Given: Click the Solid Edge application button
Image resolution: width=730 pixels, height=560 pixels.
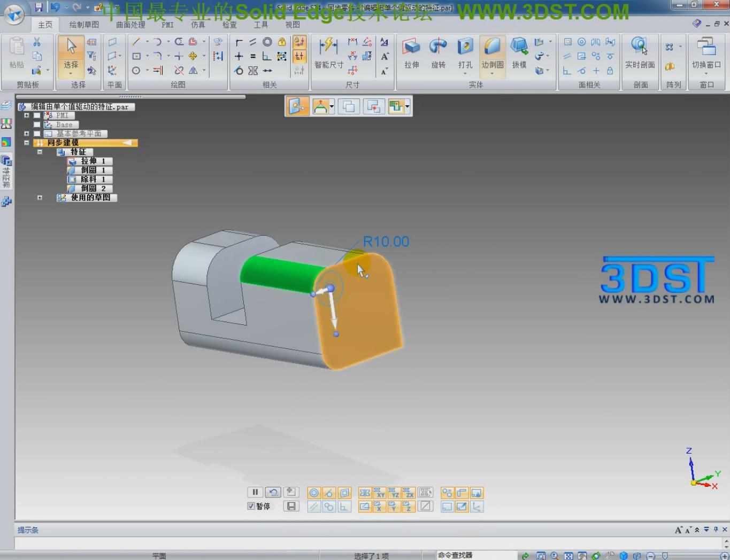Looking at the screenshot, I should tap(14, 14).
